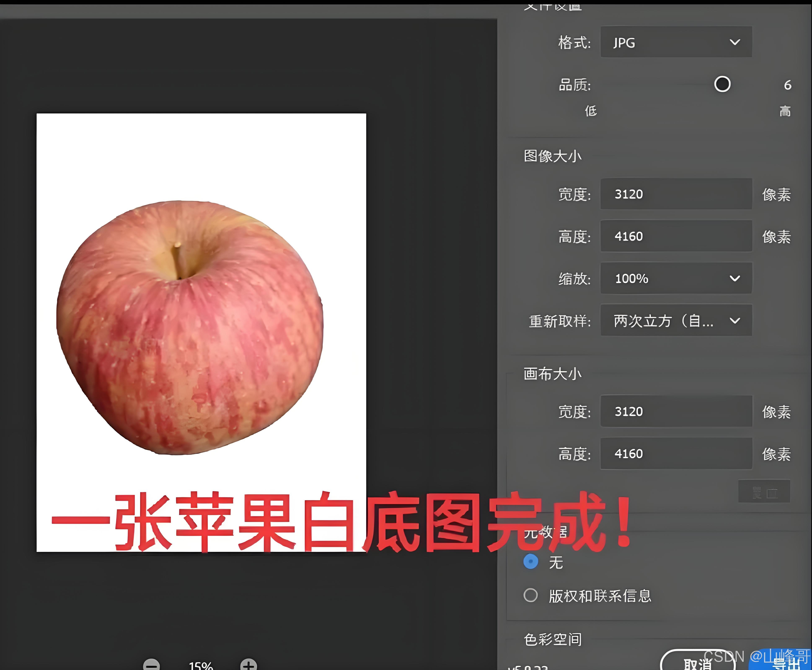This screenshot has width=812, height=670.
Task: Open the 重新取样 method dropdown
Action: click(x=676, y=320)
